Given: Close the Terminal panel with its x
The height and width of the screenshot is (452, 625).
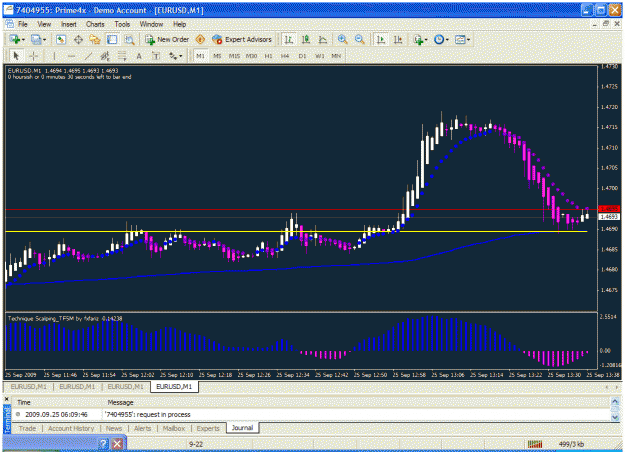Looking at the screenshot, I should point(6,399).
